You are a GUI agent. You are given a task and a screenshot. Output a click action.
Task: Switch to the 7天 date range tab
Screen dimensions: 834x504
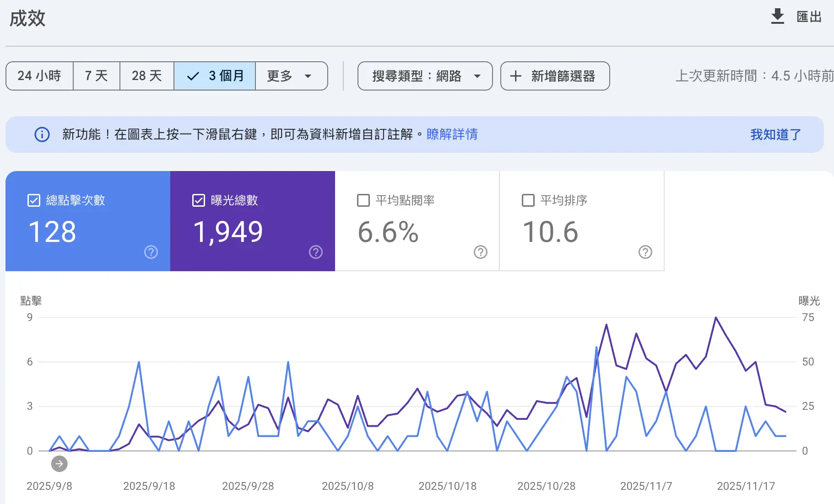(96, 76)
